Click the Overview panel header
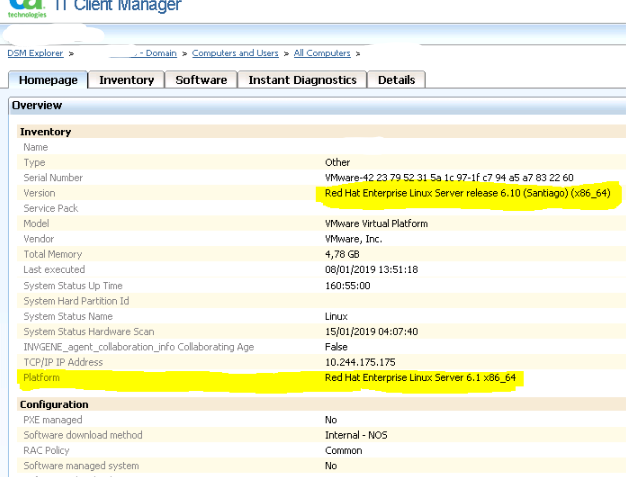Viewport: 630px width, 478px height. coord(37,105)
